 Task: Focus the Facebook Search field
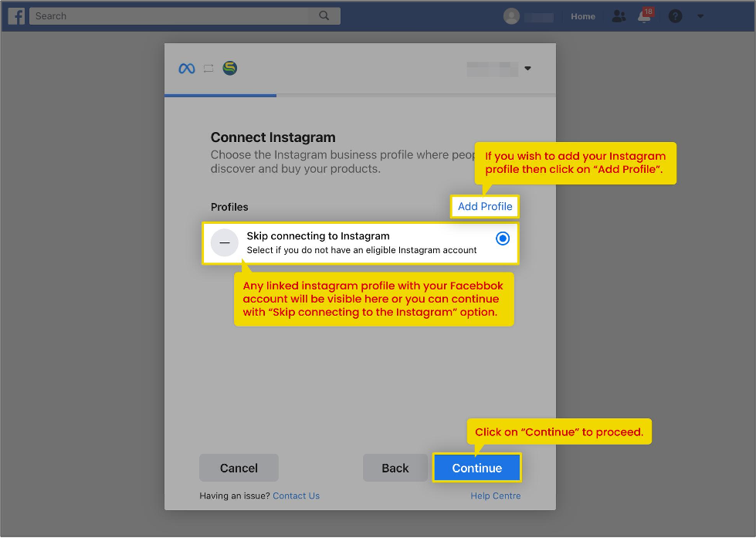(185, 16)
